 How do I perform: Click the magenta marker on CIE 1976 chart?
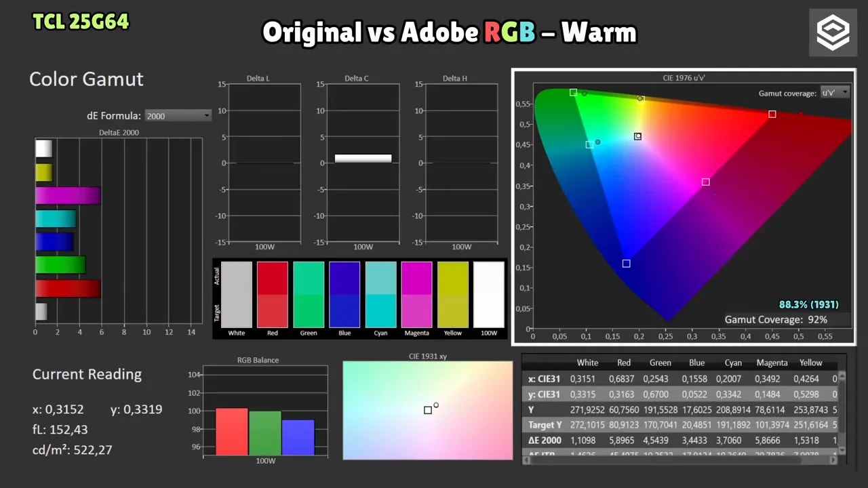click(705, 182)
